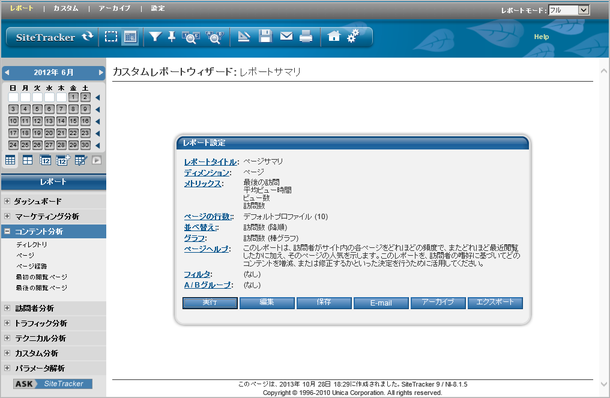Click the printer icon in toolbar
610x398 pixels.
(x=306, y=37)
